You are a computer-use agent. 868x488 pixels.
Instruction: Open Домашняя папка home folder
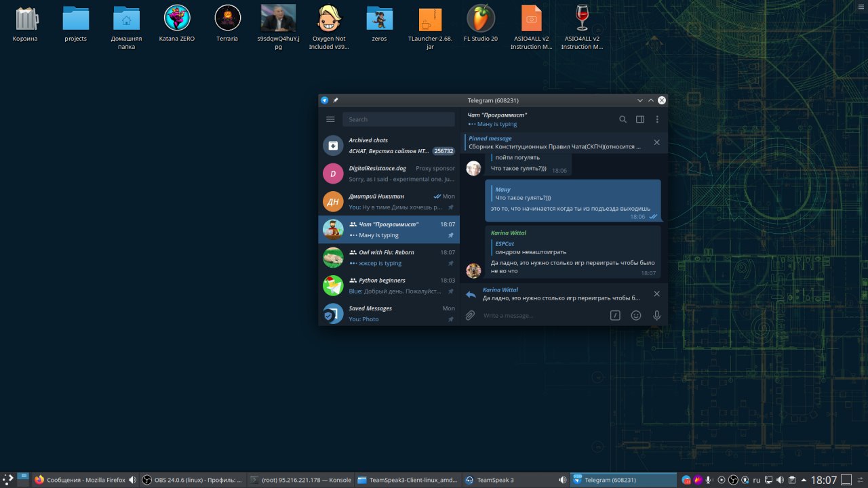click(x=126, y=27)
